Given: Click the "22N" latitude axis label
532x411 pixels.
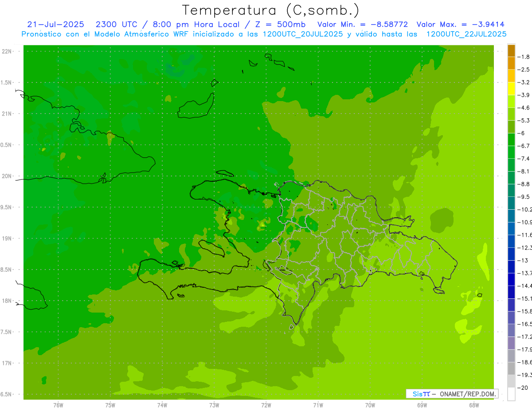Looking at the screenshot, I should click(x=7, y=51).
